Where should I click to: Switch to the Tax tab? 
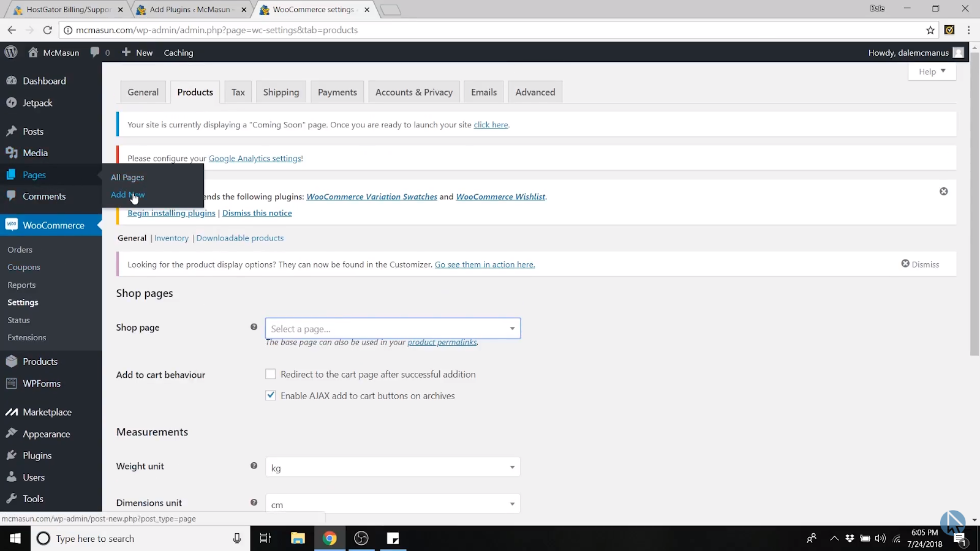tap(238, 92)
